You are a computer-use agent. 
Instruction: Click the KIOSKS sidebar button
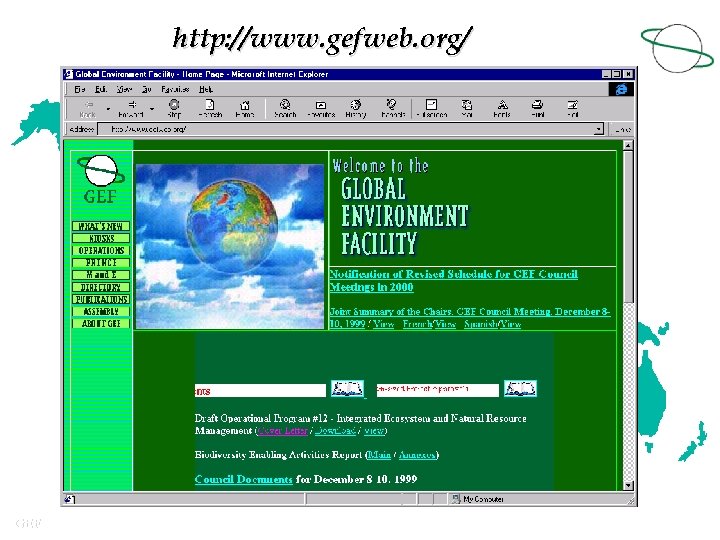click(x=101, y=238)
